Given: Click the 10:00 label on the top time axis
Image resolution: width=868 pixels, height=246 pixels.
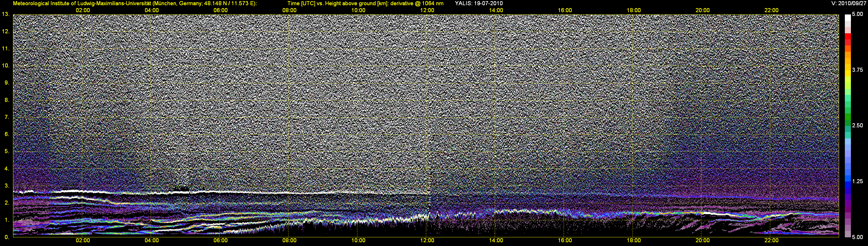Looking at the screenshot, I should (x=358, y=10).
